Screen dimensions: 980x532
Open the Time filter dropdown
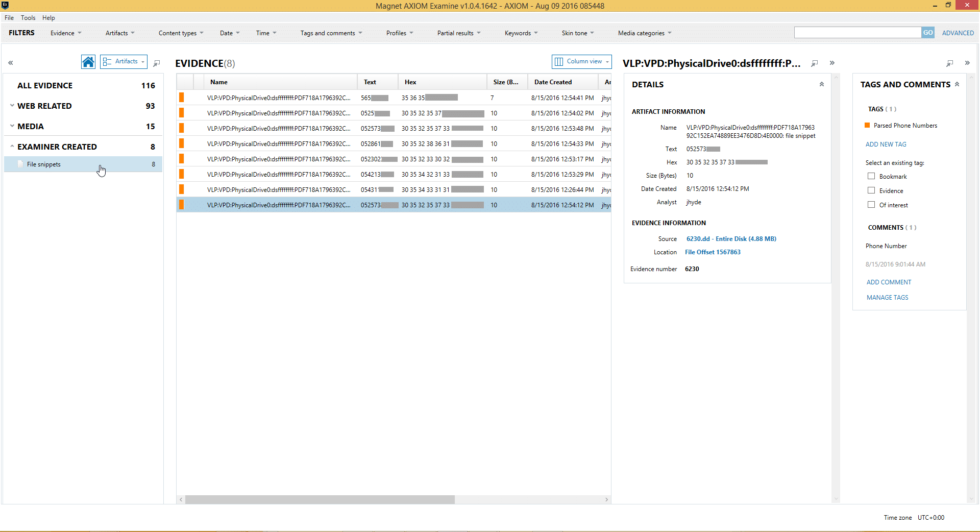coord(266,33)
